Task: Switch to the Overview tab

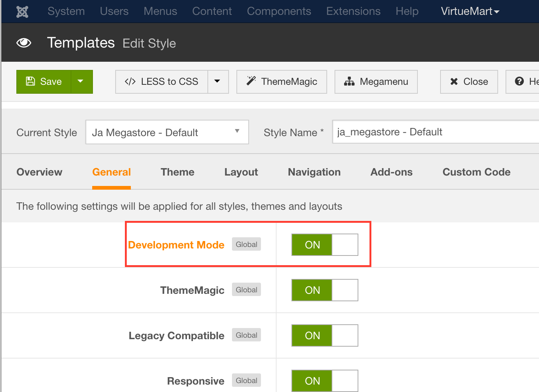Action: point(39,172)
